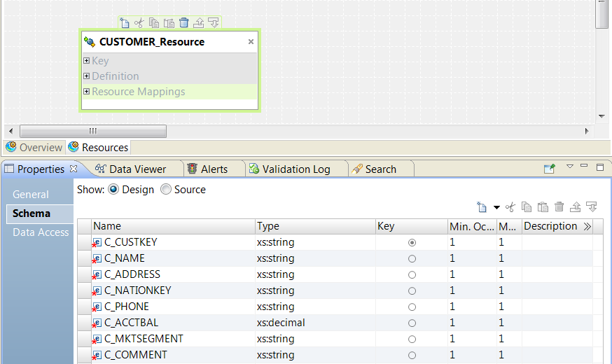This screenshot has width=612, height=364.
Task: Expand the Key section
Action: 87,61
